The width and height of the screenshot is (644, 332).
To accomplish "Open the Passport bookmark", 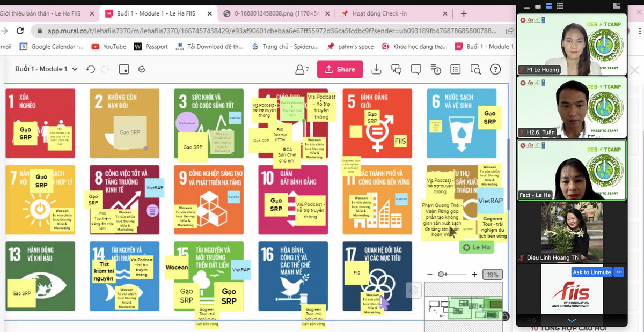I will pos(151,47).
